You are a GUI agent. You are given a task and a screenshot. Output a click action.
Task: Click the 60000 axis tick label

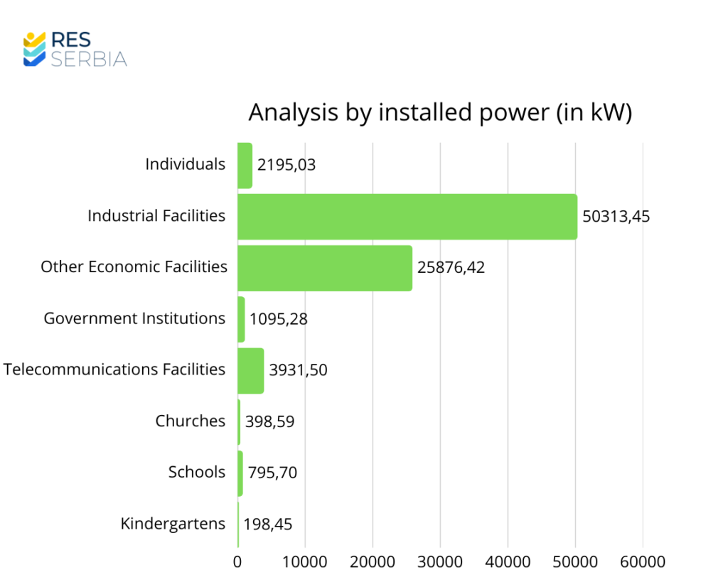coord(643,562)
